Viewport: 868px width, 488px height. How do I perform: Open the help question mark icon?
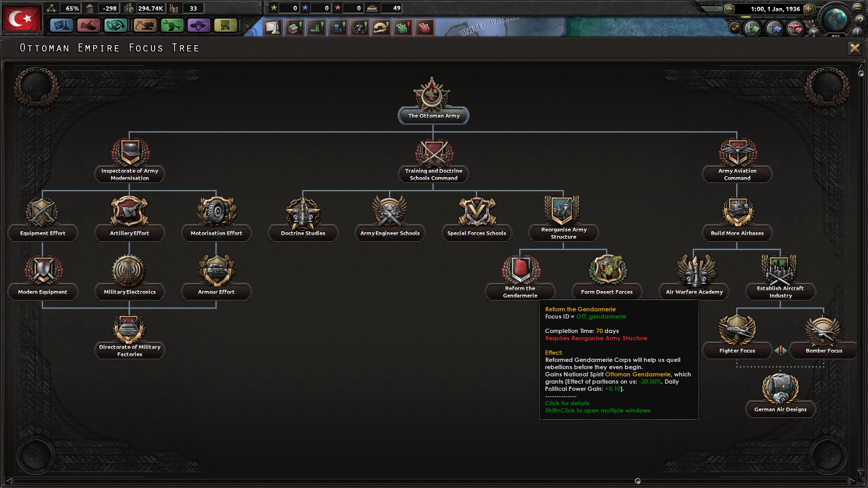click(x=860, y=20)
